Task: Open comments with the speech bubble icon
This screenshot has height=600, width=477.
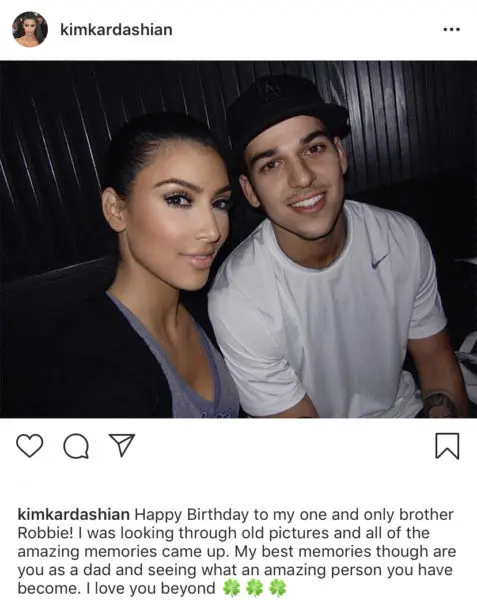Action: [76, 446]
